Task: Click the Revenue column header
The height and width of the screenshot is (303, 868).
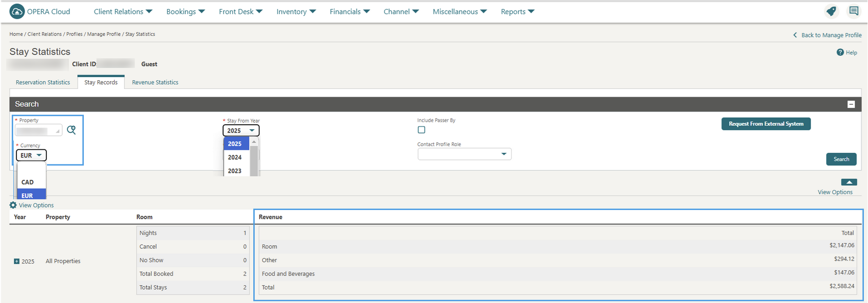Action: (x=271, y=217)
